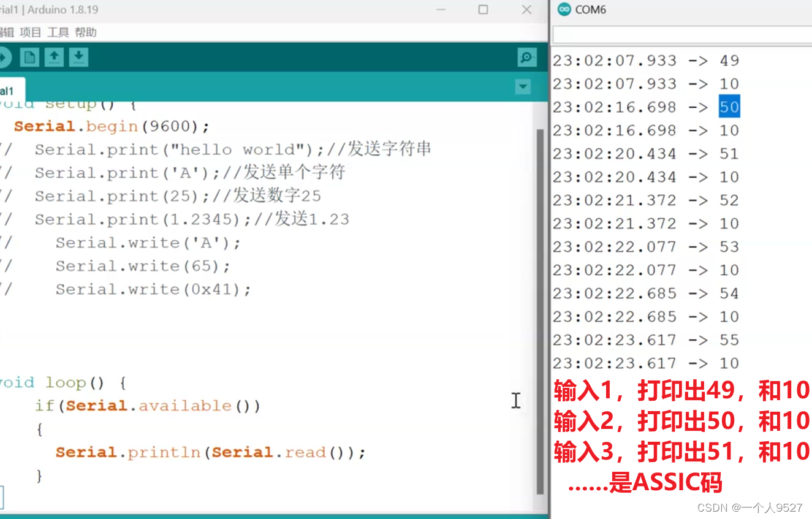Select the sketch tab ending in 'al1'
Viewport: 812px width, 519px height.
(11, 90)
